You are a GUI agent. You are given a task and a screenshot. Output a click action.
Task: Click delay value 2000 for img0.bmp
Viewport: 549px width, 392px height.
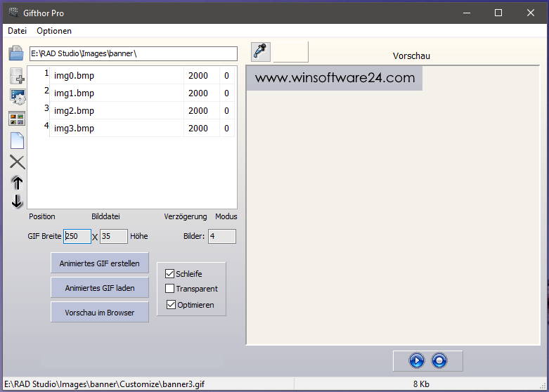click(x=198, y=76)
